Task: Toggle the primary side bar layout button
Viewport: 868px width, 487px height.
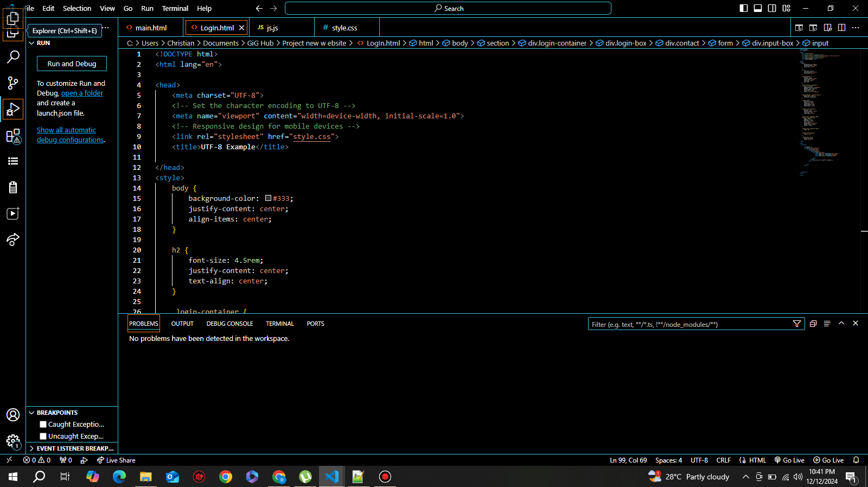Action: [744, 8]
